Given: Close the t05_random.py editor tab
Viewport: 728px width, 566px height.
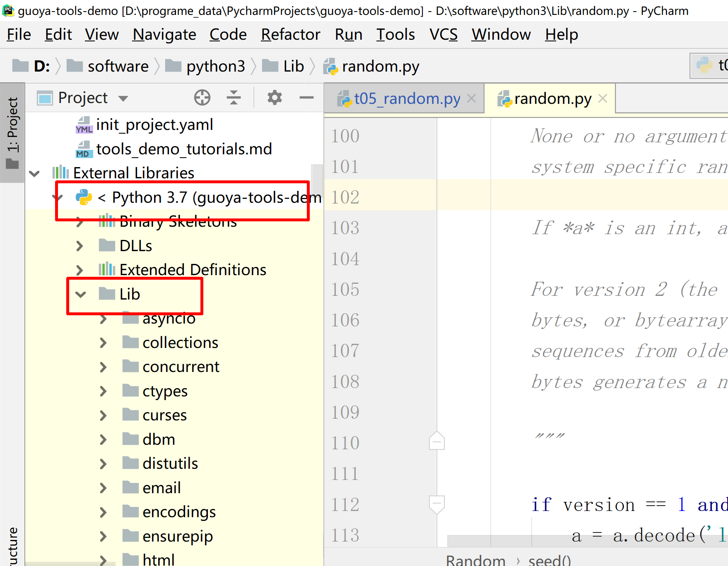Looking at the screenshot, I should click(471, 98).
